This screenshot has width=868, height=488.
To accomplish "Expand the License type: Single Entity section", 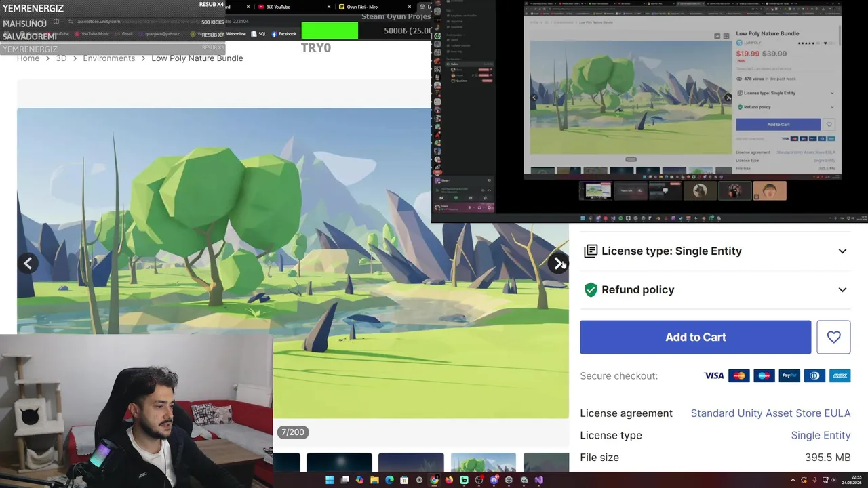I will click(x=716, y=251).
